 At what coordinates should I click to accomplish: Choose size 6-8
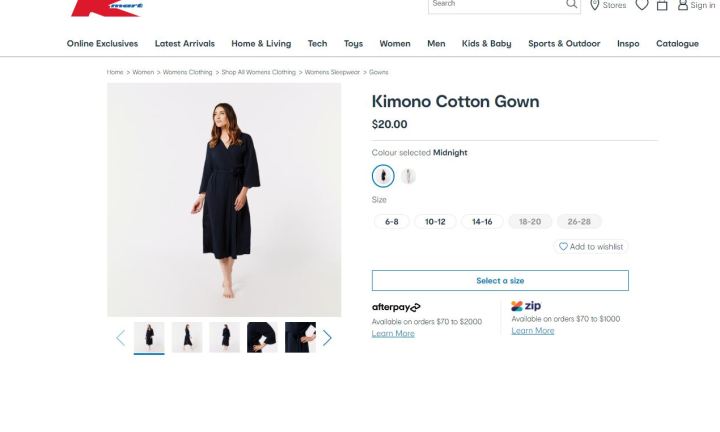tap(392, 222)
